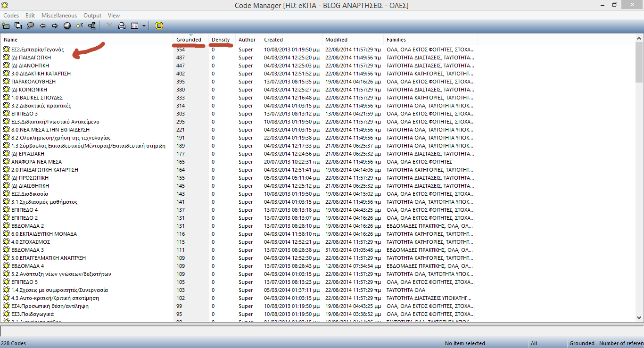This screenshot has height=348, width=644.
Task: Select code 1.4.Σχέσεις με συμφοιτητές/Συνεργασία
Action: 59,290
